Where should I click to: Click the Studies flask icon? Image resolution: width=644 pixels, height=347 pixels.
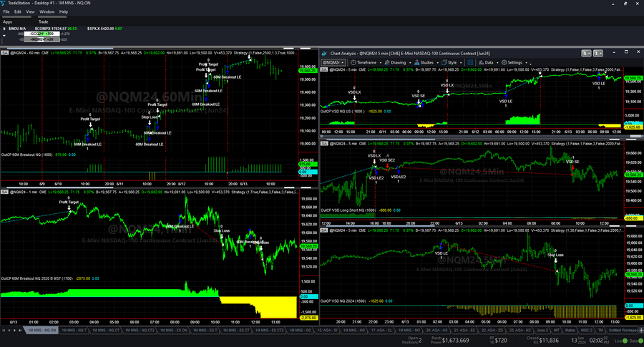point(417,62)
